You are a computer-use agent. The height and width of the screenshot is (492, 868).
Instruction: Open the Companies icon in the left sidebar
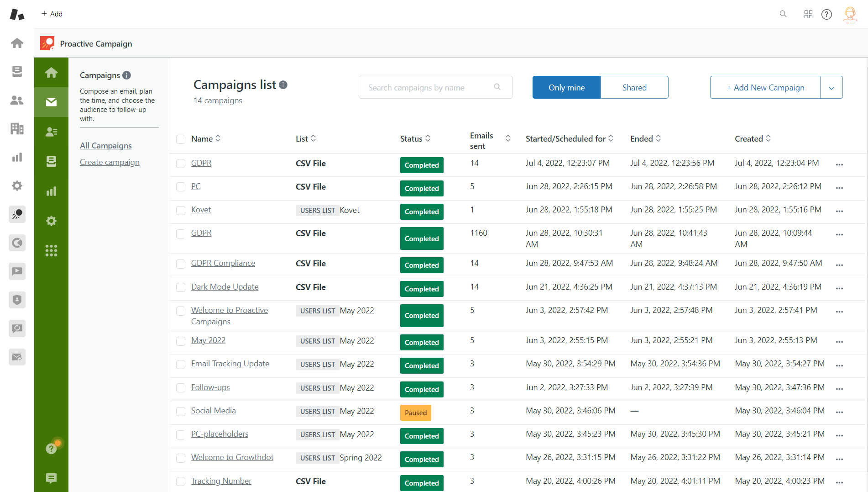pos(17,128)
